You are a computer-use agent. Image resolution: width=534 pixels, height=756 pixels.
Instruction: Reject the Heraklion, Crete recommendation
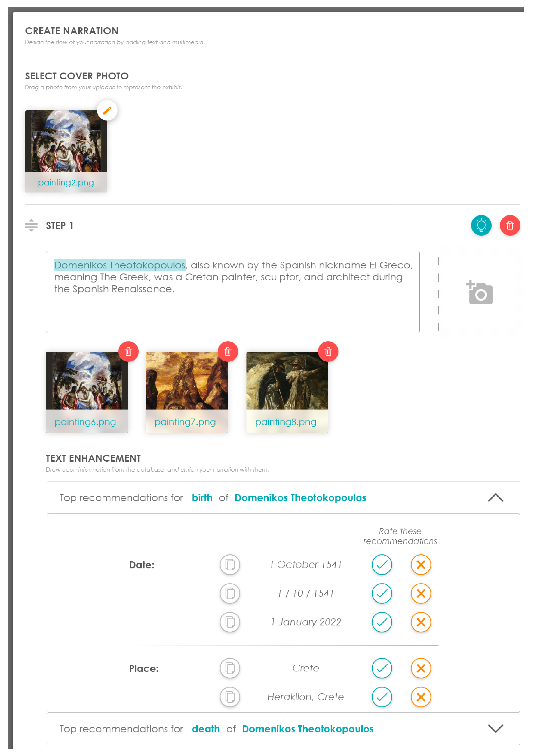(421, 697)
